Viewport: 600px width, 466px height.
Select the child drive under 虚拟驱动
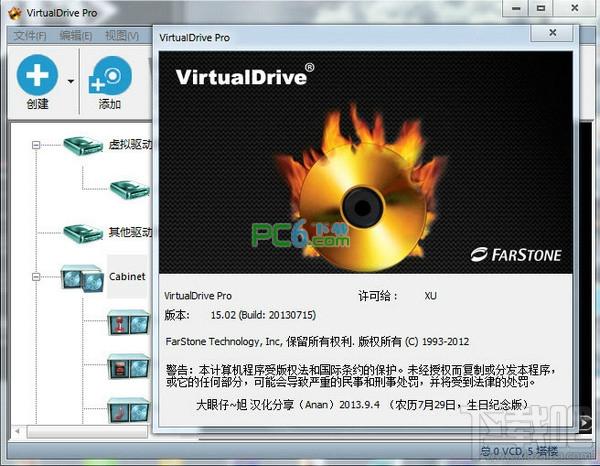pyautogui.click(x=130, y=189)
